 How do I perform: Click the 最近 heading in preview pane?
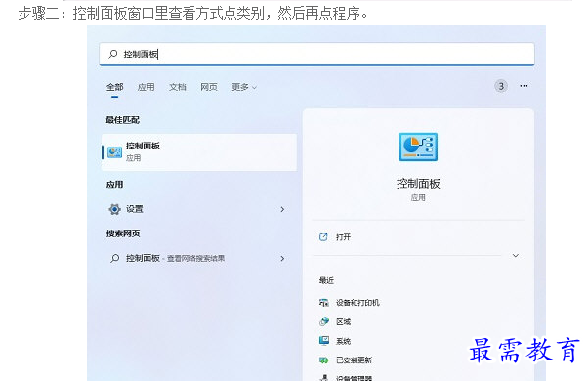point(326,280)
